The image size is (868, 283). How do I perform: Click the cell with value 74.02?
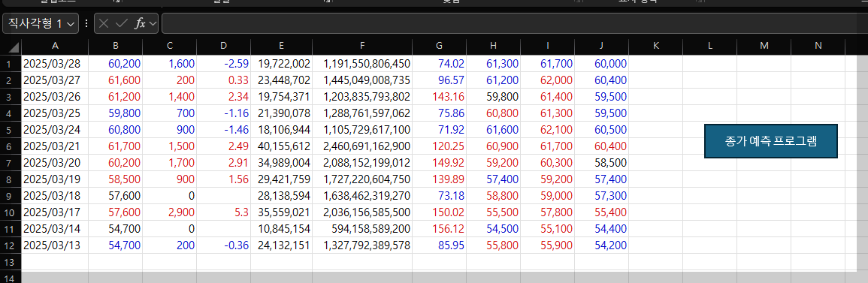click(439, 64)
